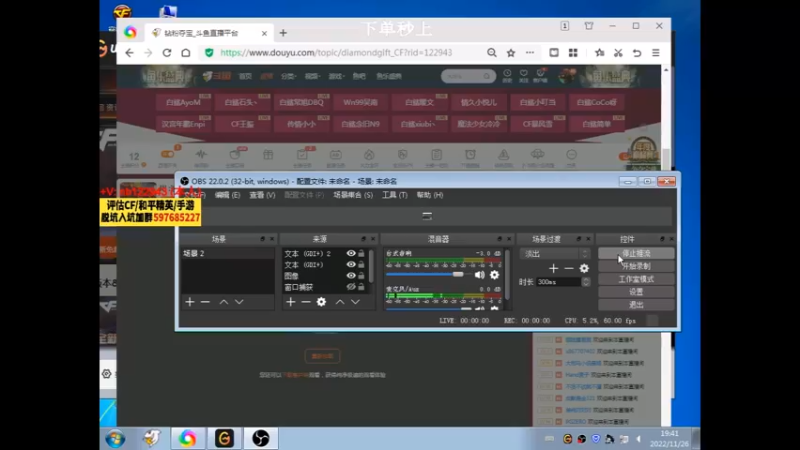Click 开始录制 to start recording
Image resolution: width=800 pixels, height=450 pixels.
(636, 266)
